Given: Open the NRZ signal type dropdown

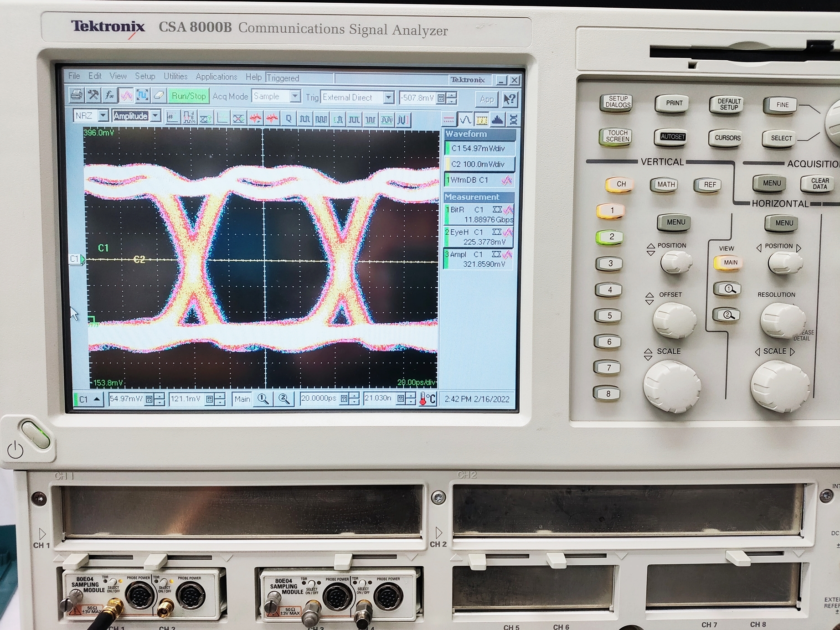Looking at the screenshot, I should click(103, 116).
